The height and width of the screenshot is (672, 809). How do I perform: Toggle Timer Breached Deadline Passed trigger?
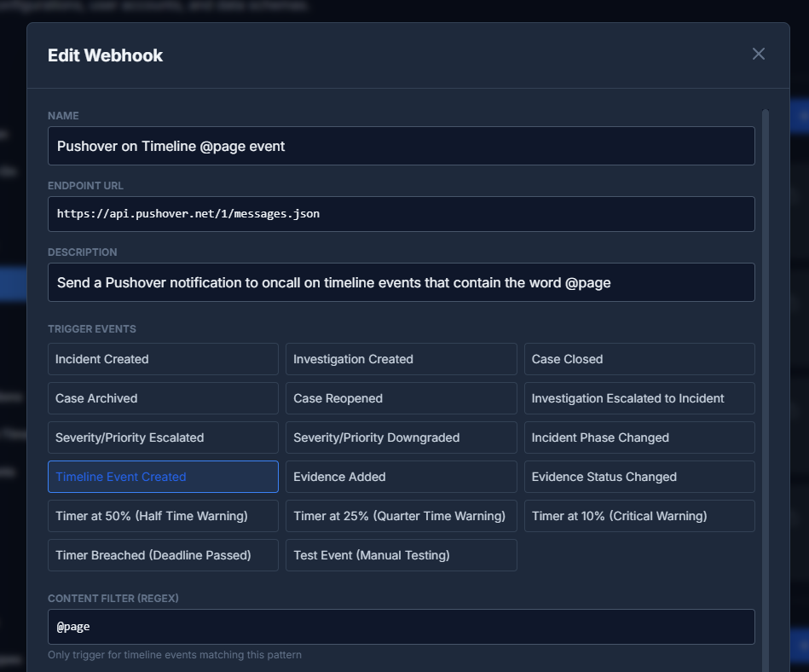tap(162, 555)
